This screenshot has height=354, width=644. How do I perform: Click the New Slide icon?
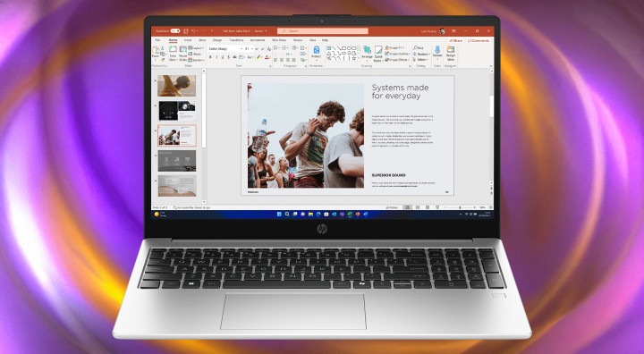(173, 49)
